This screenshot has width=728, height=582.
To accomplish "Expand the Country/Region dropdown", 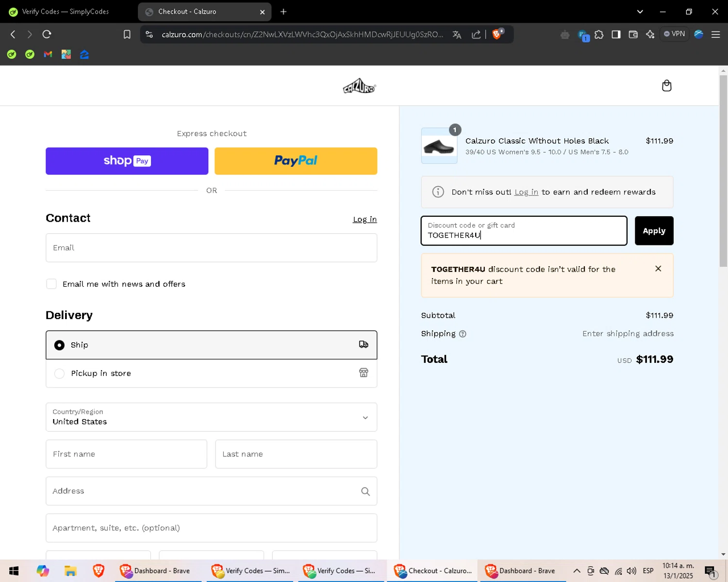I will (x=211, y=417).
